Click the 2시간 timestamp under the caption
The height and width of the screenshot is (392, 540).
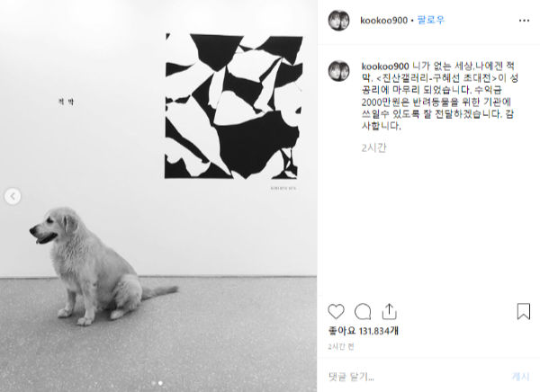(373, 147)
